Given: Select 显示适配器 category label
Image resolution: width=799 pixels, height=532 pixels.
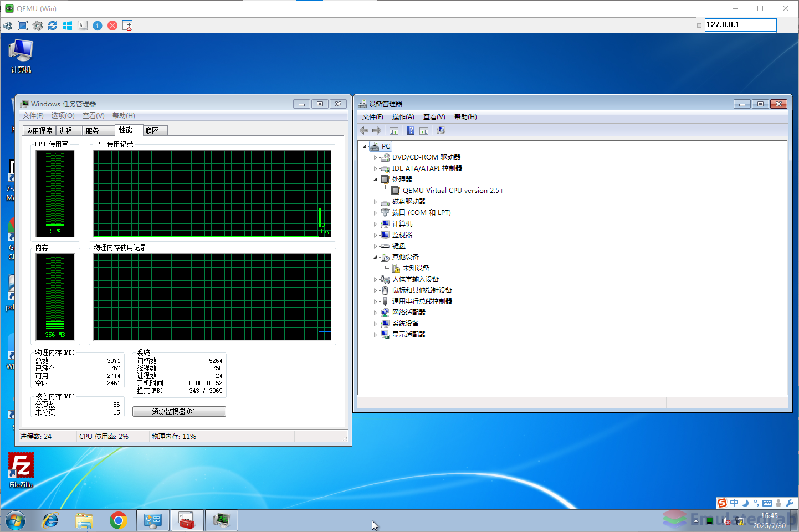Looking at the screenshot, I should point(409,335).
